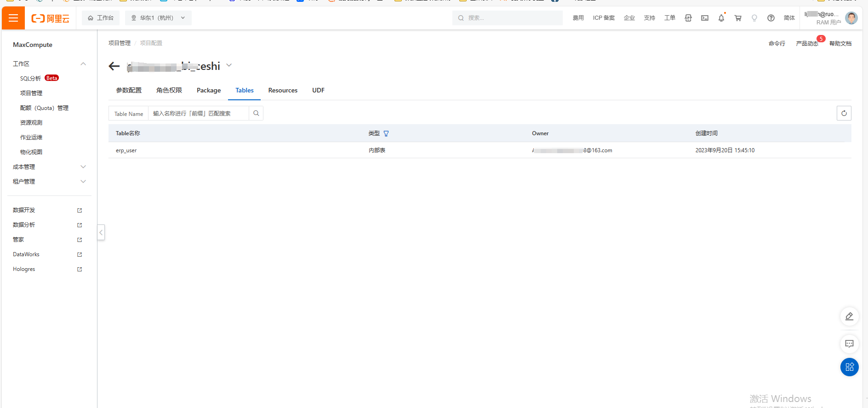Screen dimensions: 868x408
Task: Open external link icon for 数据开发
Action: [80, 210]
